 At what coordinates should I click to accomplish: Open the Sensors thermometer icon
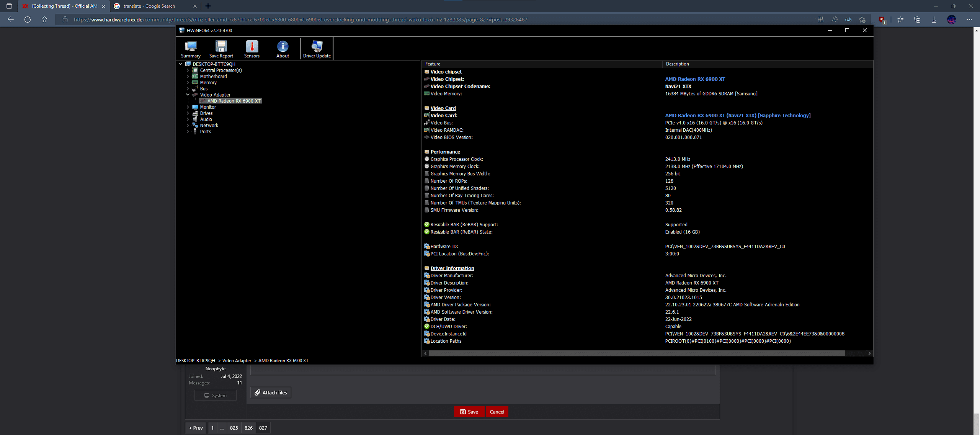pyautogui.click(x=252, y=49)
